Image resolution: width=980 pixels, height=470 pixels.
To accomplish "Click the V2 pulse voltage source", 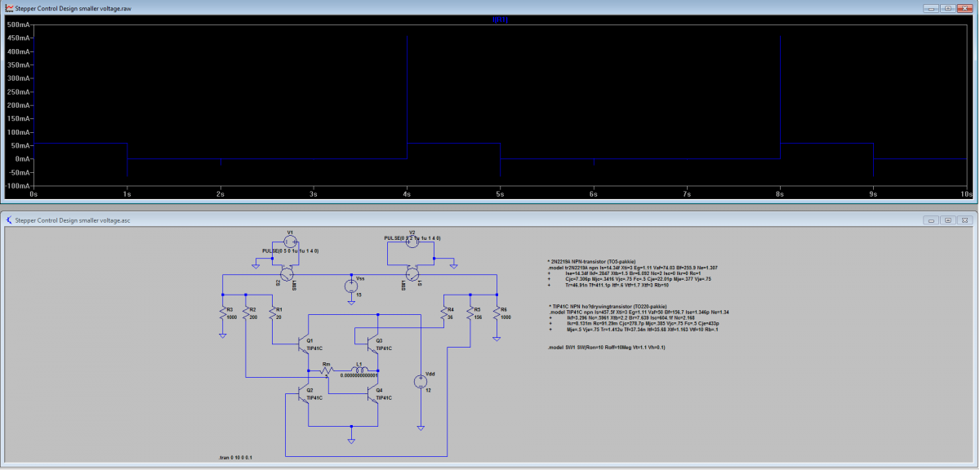I will (412, 242).
